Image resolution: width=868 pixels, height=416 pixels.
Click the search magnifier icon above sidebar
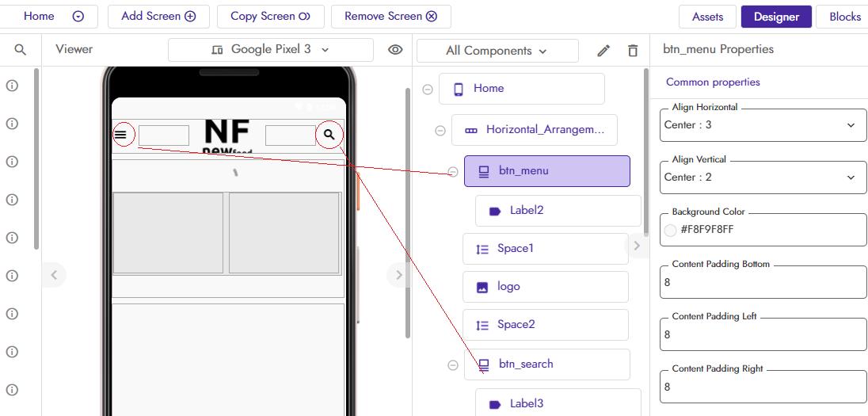click(x=21, y=50)
